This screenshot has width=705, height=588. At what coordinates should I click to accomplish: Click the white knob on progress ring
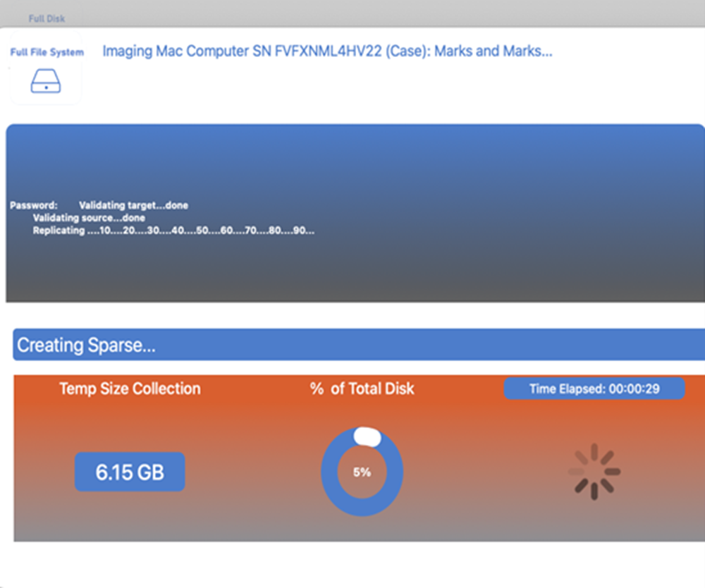pyautogui.click(x=367, y=437)
